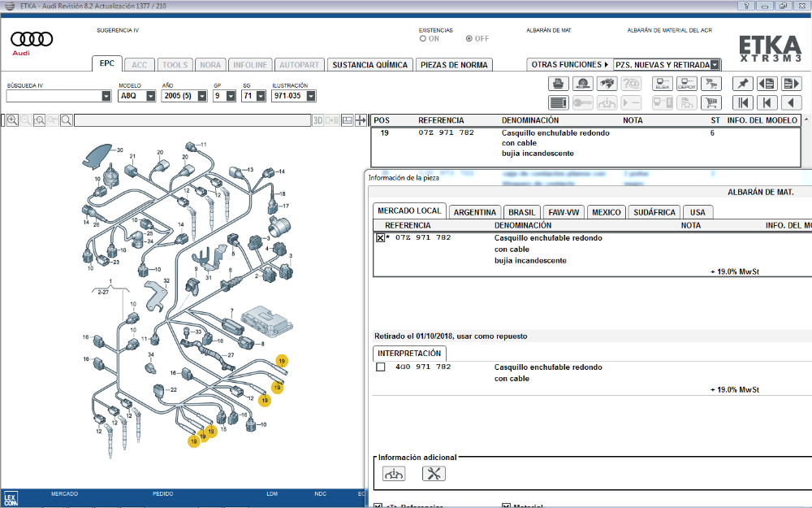Go to next illustration page icon

coord(791,84)
